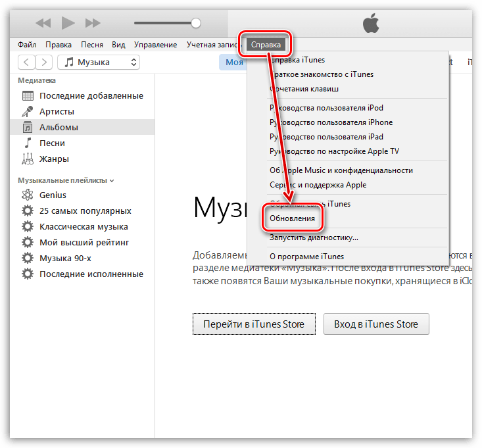Viewport: 482px width, 448px height.
Task: Click the Песни note icon
Action: pos(28,143)
